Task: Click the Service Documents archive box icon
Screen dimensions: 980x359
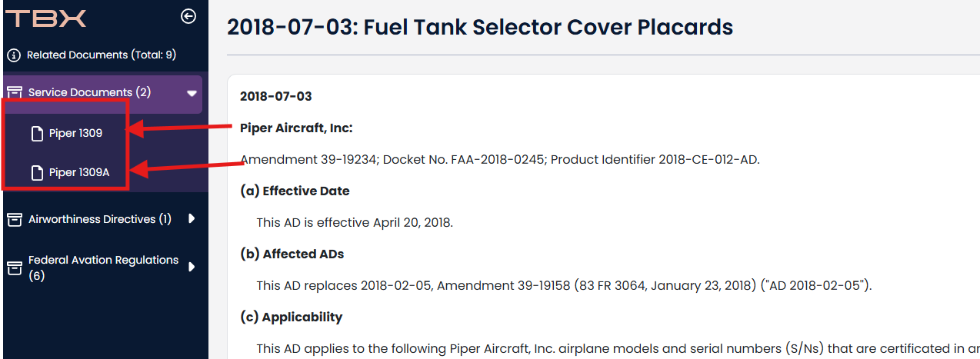Action: [x=15, y=92]
